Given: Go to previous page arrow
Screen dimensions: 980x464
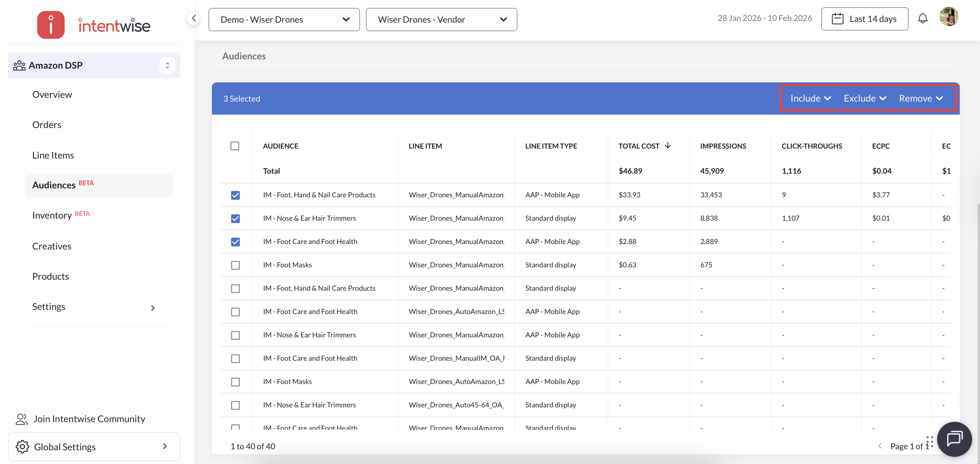Looking at the screenshot, I should tap(880, 446).
